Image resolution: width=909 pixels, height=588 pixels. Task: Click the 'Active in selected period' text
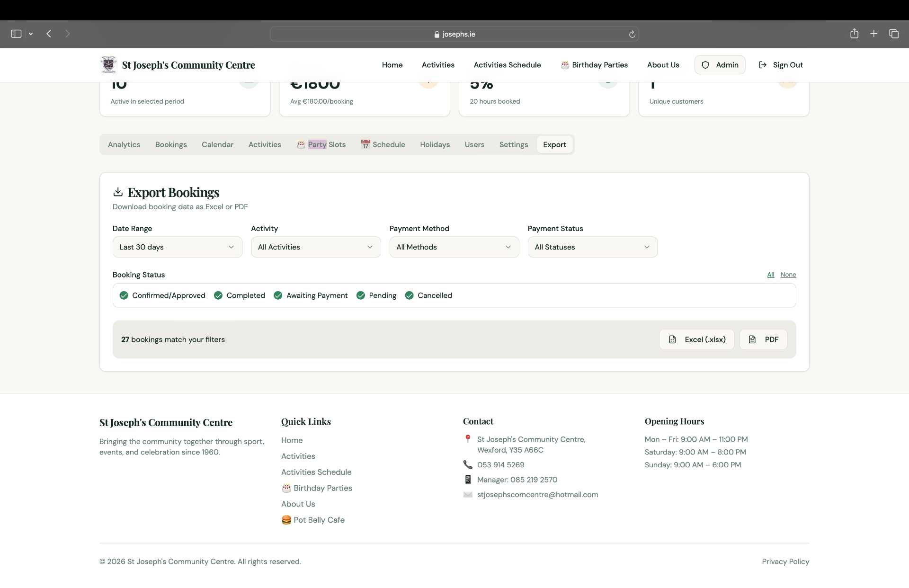(x=147, y=101)
